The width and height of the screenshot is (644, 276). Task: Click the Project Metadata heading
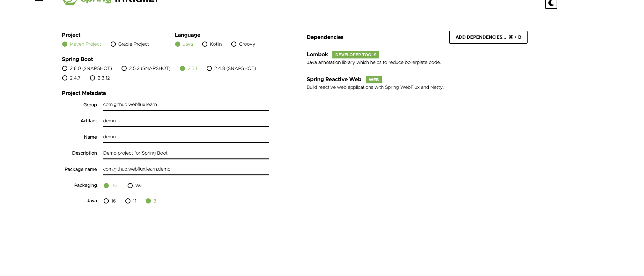coord(84,93)
